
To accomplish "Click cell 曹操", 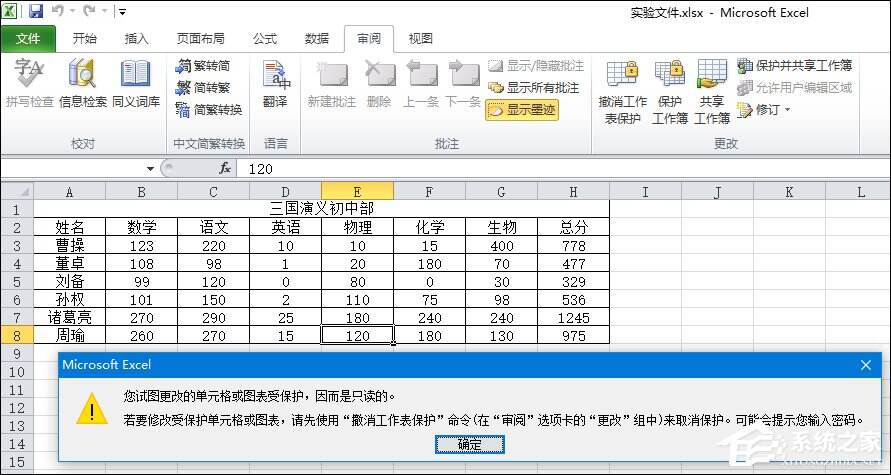I will click(x=70, y=245).
